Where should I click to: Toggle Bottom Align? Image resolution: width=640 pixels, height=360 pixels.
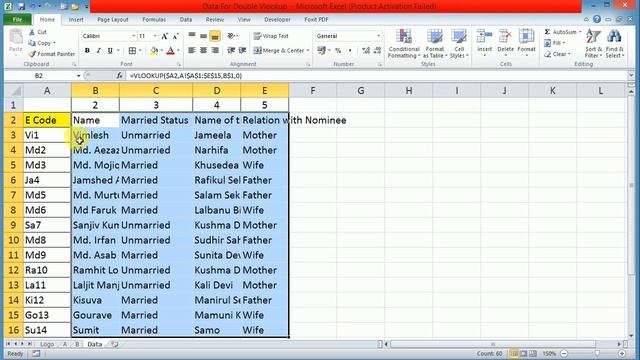[215, 36]
